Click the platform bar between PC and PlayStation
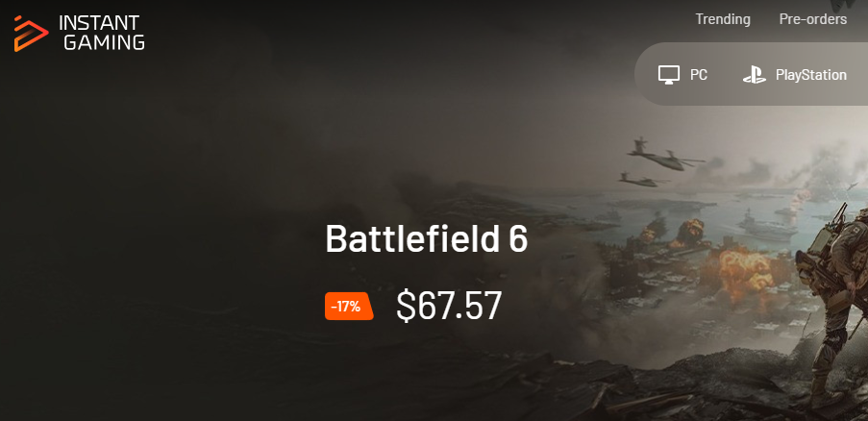This screenshot has width=868, height=421. [x=725, y=75]
